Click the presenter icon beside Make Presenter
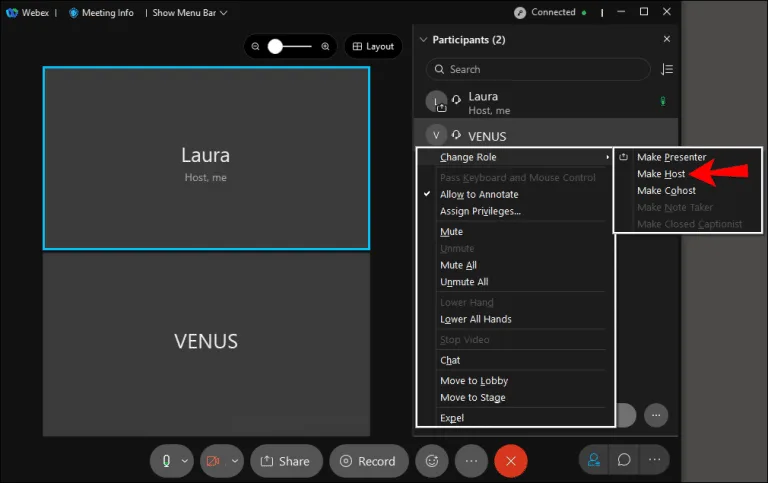The height and width of the screenshot is (483, 768). click(x=623, y=157)
